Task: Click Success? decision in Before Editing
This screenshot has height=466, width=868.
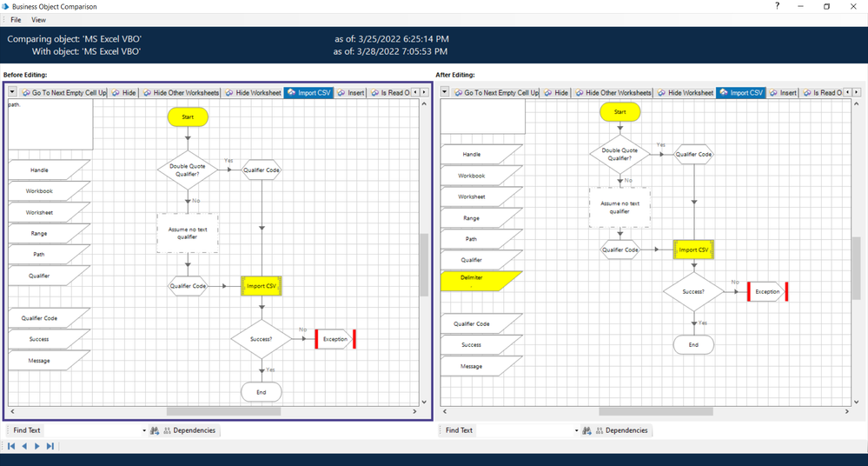Action: 261,338
